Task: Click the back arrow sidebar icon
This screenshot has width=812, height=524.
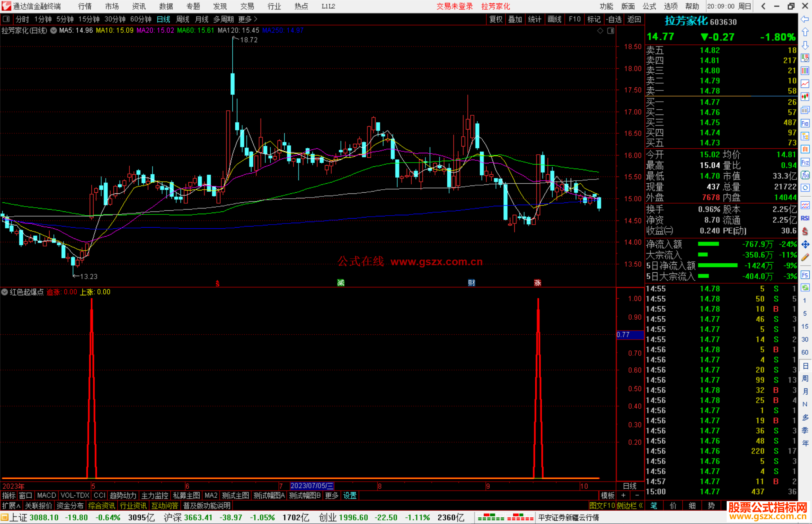Action: click(x=805, y=19)
